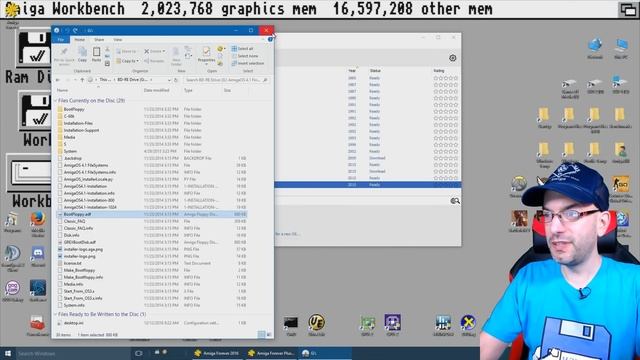Select the BootFloppy.adf file row
This screenshot has width=640, height=360.
[x=151, y=214]
